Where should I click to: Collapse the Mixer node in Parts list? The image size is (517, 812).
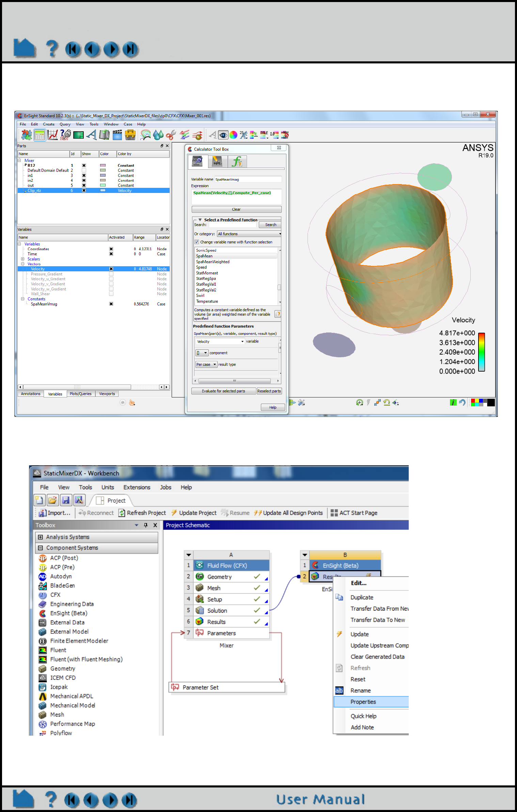coord(19,161)
